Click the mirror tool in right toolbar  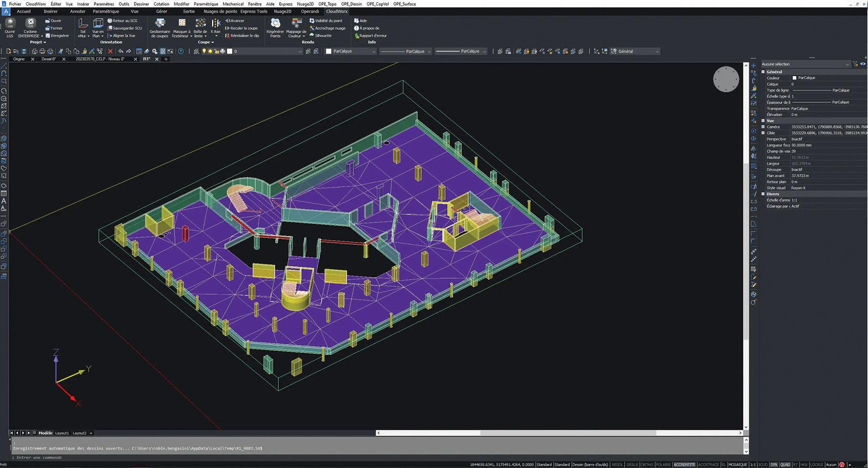(754, 148)
